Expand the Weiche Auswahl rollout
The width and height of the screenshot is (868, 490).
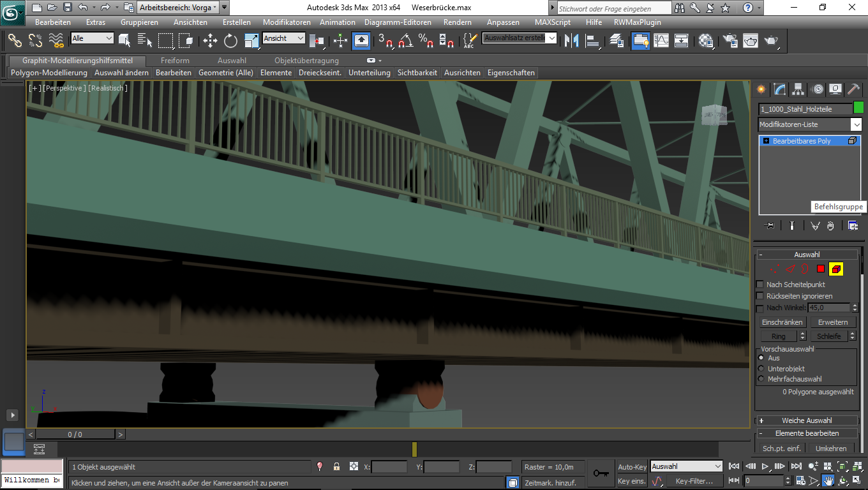(807, 420)
